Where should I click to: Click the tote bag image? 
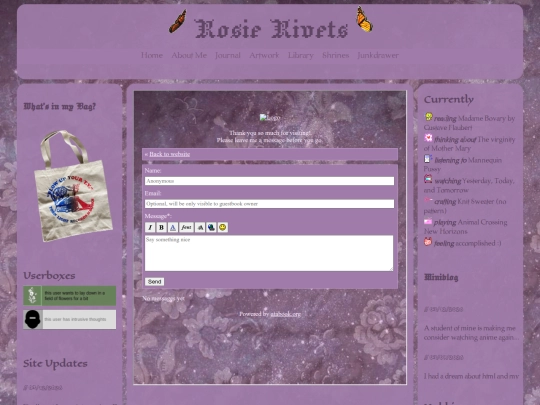coord(73,186)
